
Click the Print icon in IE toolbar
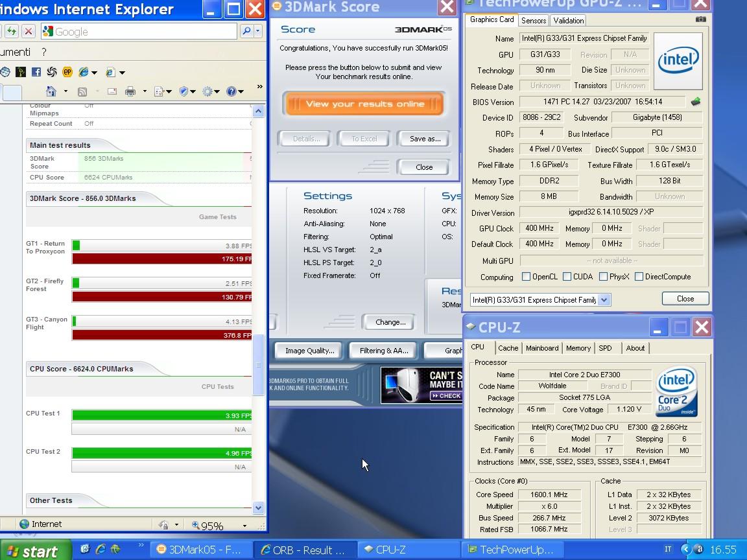(130, 91)
